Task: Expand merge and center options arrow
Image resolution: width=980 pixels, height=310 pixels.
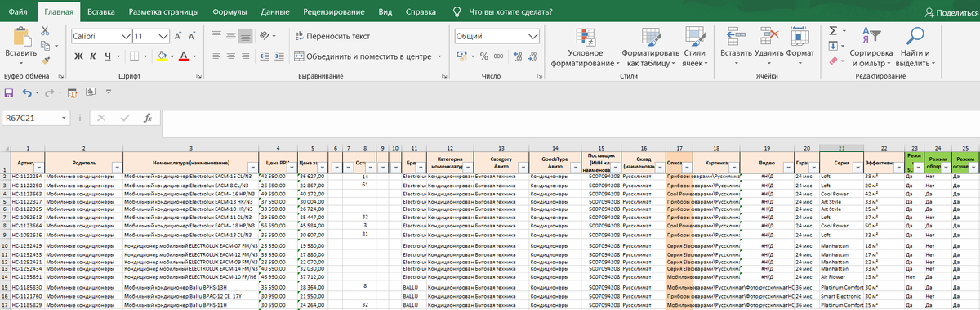Action: (439, 56)
